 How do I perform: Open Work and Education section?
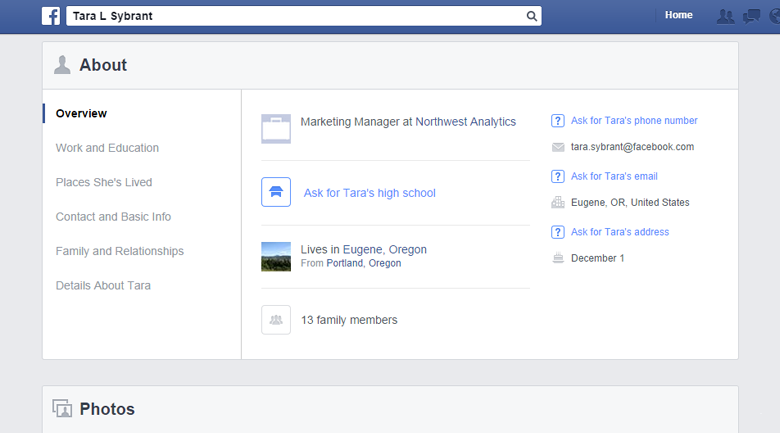click(107, 148)
